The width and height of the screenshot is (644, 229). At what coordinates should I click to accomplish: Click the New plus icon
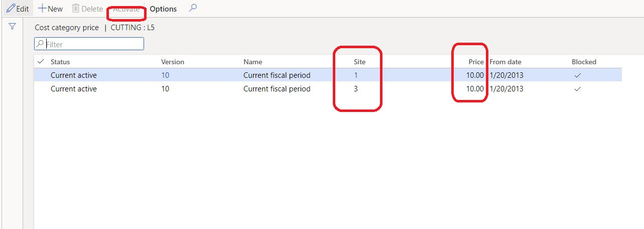pos(42,9)
